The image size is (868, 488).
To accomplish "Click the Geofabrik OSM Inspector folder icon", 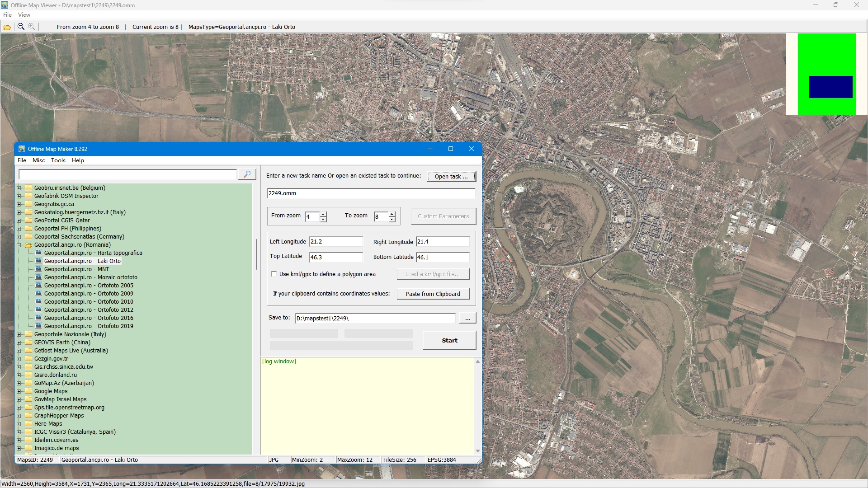I will (28, 196).
